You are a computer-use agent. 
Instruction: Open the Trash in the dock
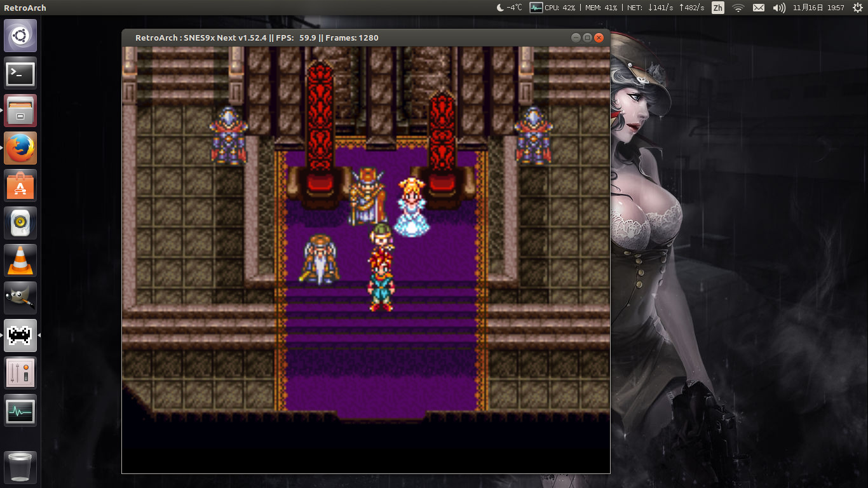click(x=20, y=468)
